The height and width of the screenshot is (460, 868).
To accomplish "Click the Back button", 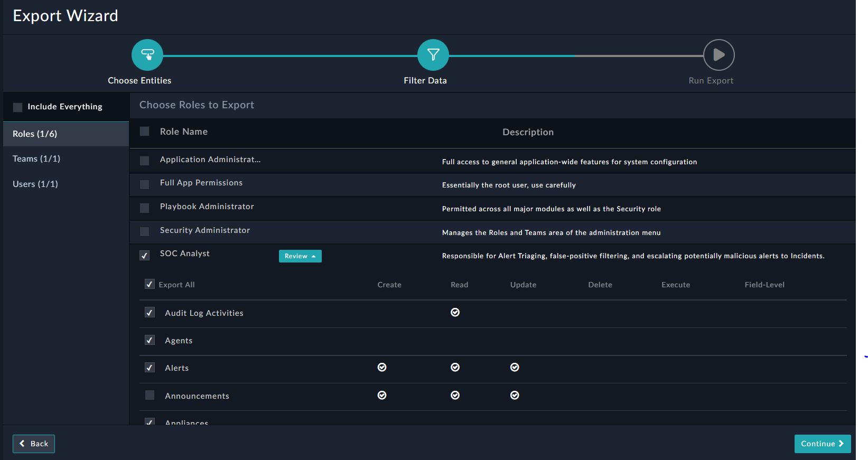I will pos(34,444).
